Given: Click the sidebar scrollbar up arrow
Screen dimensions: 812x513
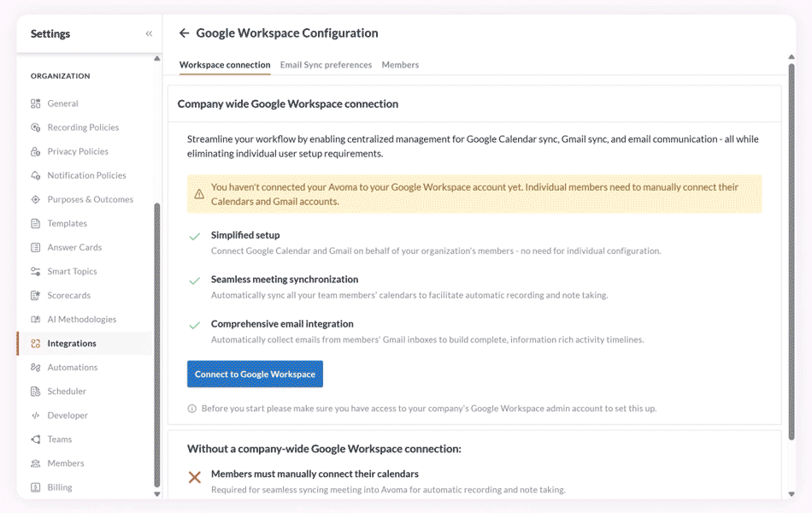Looking at the screenshot, I should point(157,58).
